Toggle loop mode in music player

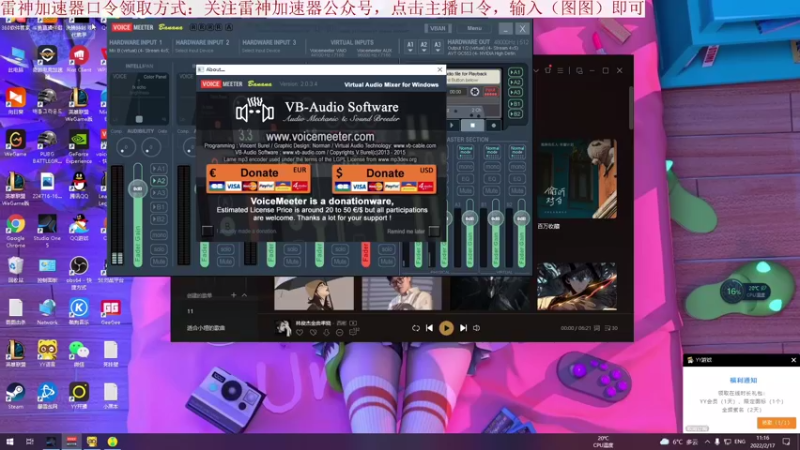tap(416, 328)
